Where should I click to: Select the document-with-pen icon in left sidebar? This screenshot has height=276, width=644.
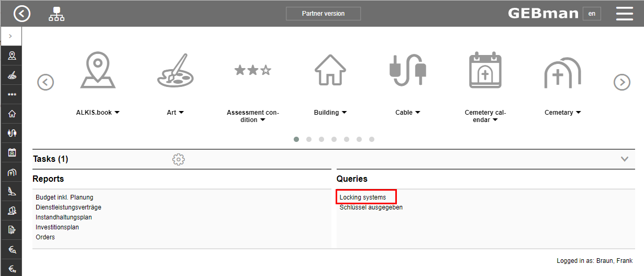point(12,230)
